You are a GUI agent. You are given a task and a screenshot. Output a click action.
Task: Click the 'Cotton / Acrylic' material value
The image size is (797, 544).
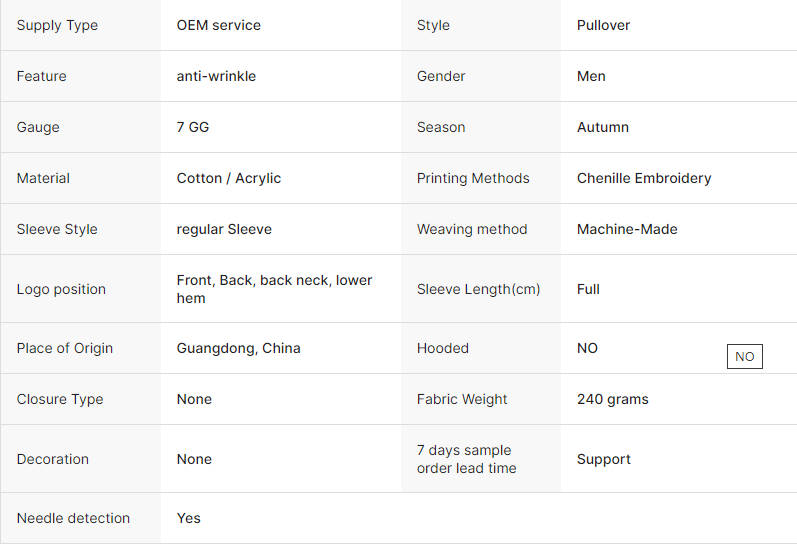coord(229,178)
